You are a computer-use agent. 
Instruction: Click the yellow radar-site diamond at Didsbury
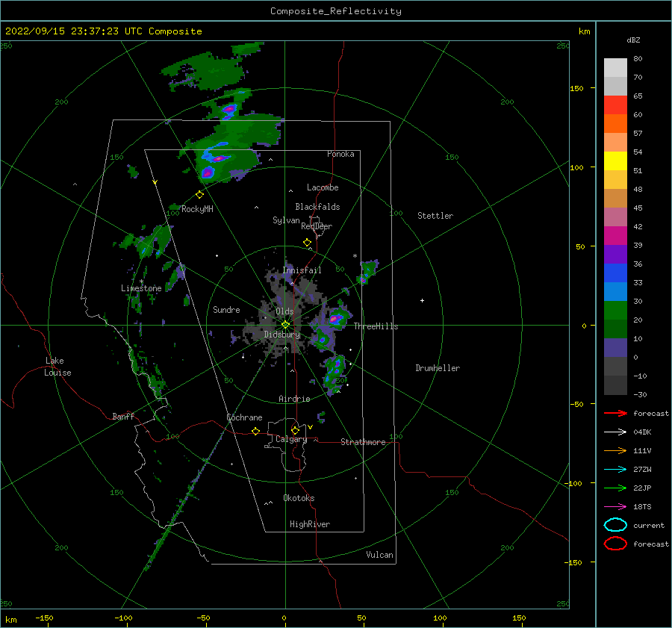click(x=285, y=325)
